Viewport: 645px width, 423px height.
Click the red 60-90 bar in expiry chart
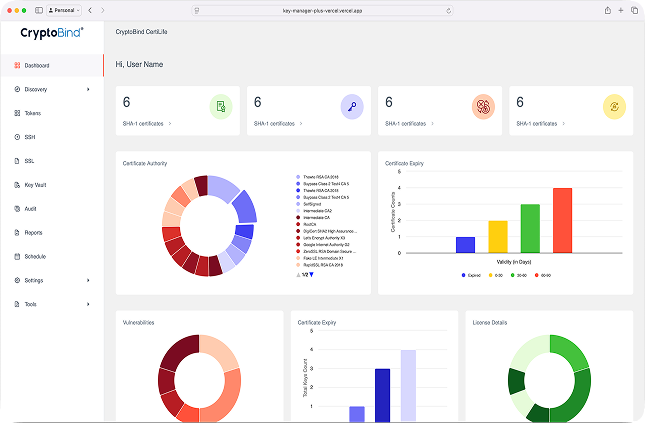point(562,219)
